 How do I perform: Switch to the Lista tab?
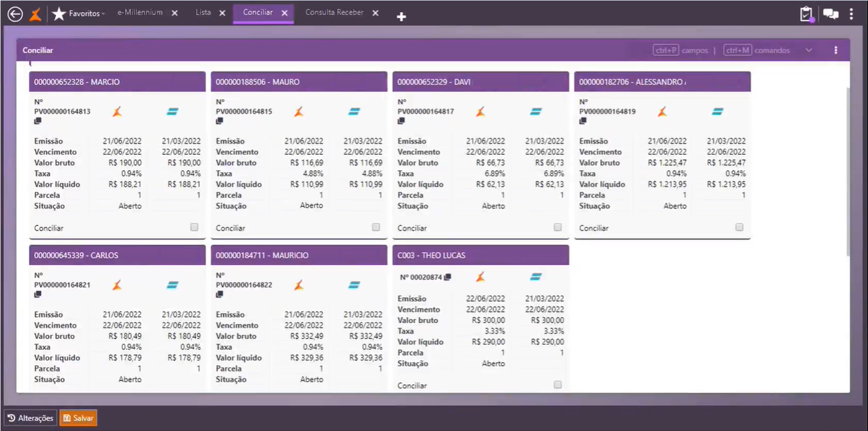pyautogui.click(x=203, y=12)
